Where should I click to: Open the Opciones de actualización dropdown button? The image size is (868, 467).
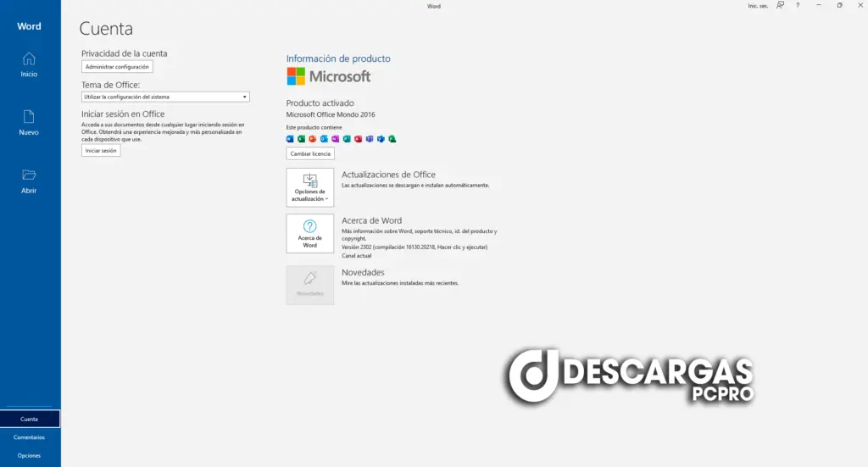coord(310,187)
